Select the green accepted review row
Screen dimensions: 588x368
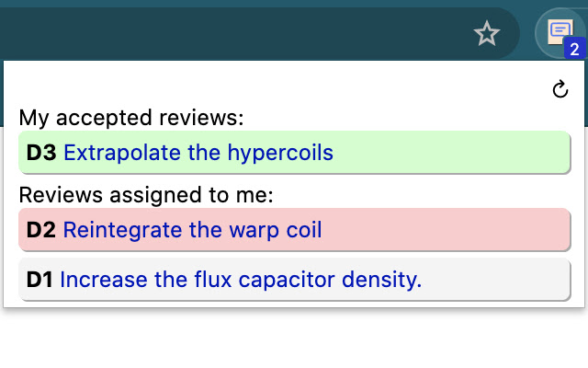(x=459, y=152)
